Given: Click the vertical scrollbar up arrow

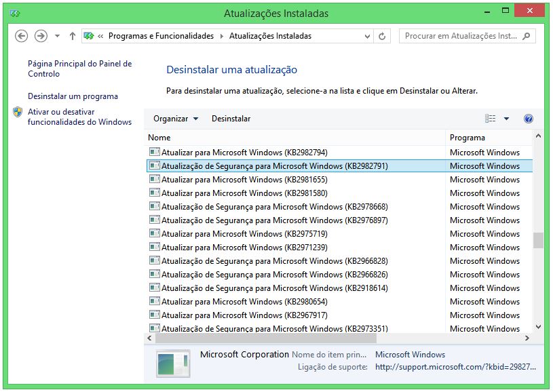Looking at the screenshot, I should [538, 136].
